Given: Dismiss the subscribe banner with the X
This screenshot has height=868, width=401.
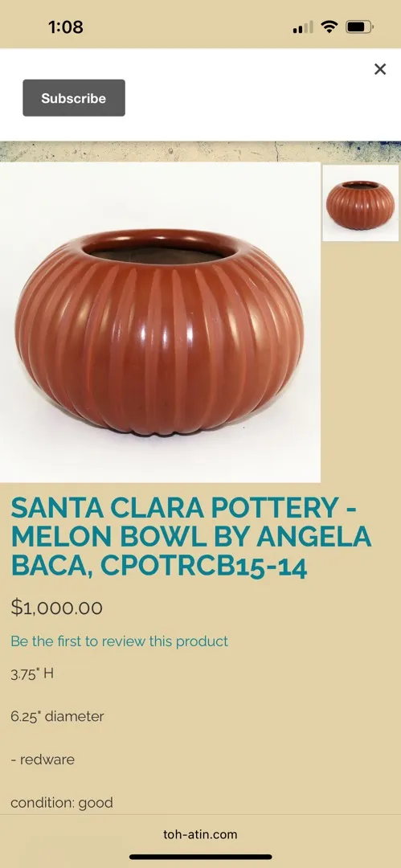Looking at the screenshot, I should 380,68.
